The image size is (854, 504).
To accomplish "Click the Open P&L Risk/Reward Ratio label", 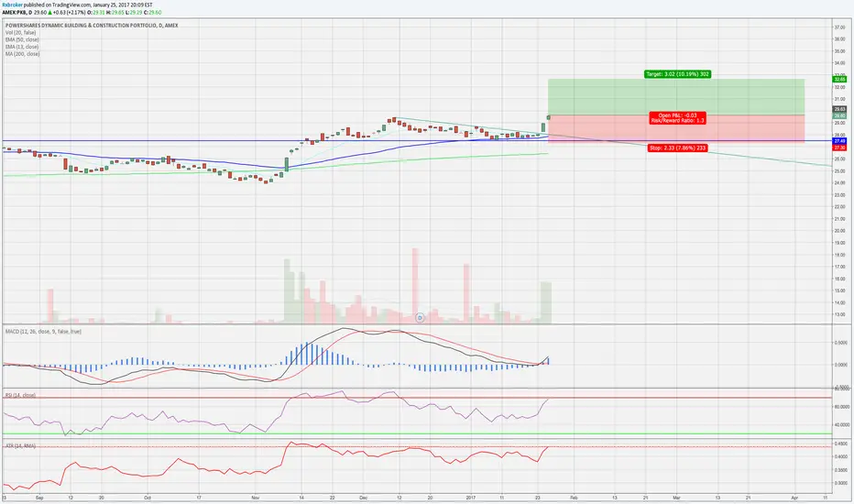I will coord(677,117).
